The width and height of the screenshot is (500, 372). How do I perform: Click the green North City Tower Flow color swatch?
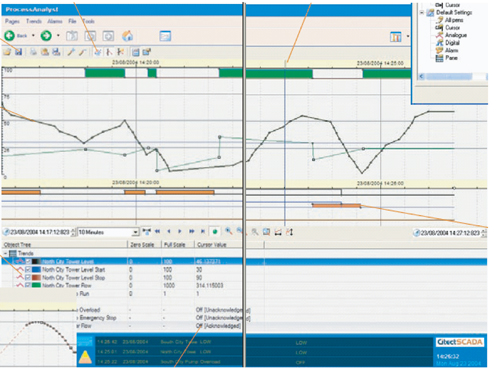point(36,285)
